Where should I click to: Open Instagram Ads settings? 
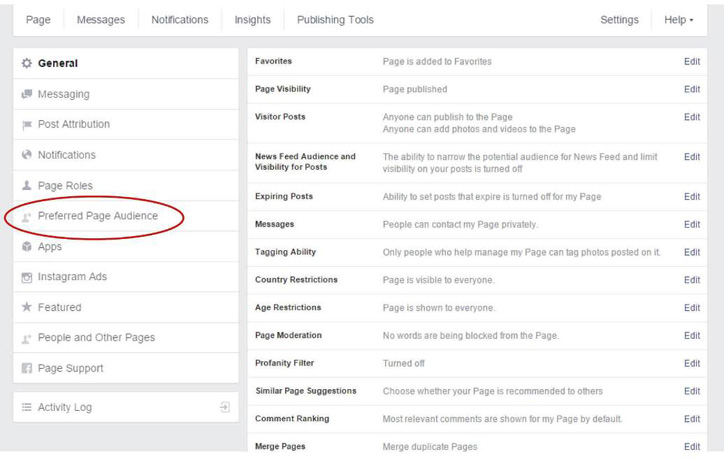[x=126, y=277]
